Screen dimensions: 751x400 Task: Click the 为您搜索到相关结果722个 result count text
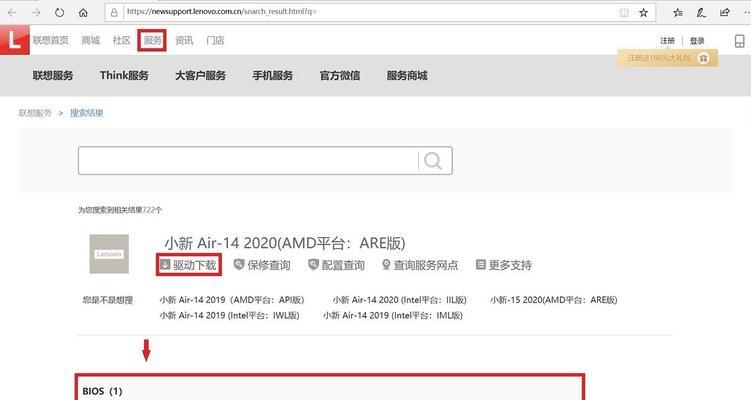tap(120, 210)
